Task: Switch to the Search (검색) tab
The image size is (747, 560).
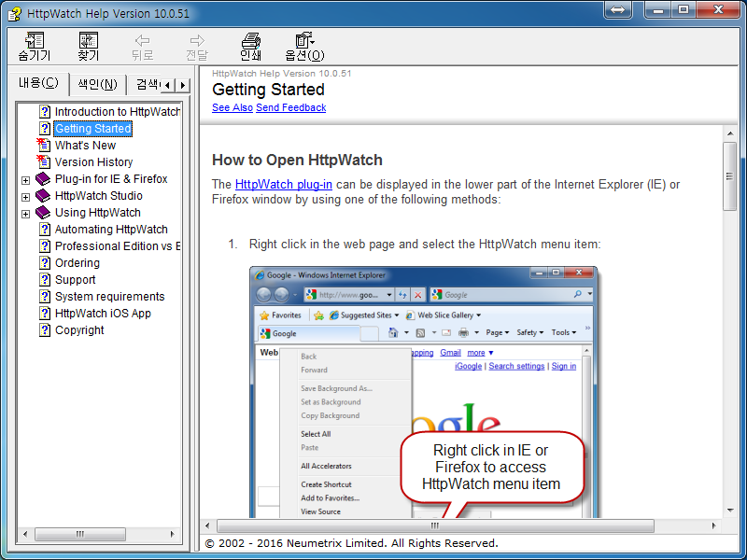Action: 145,85
